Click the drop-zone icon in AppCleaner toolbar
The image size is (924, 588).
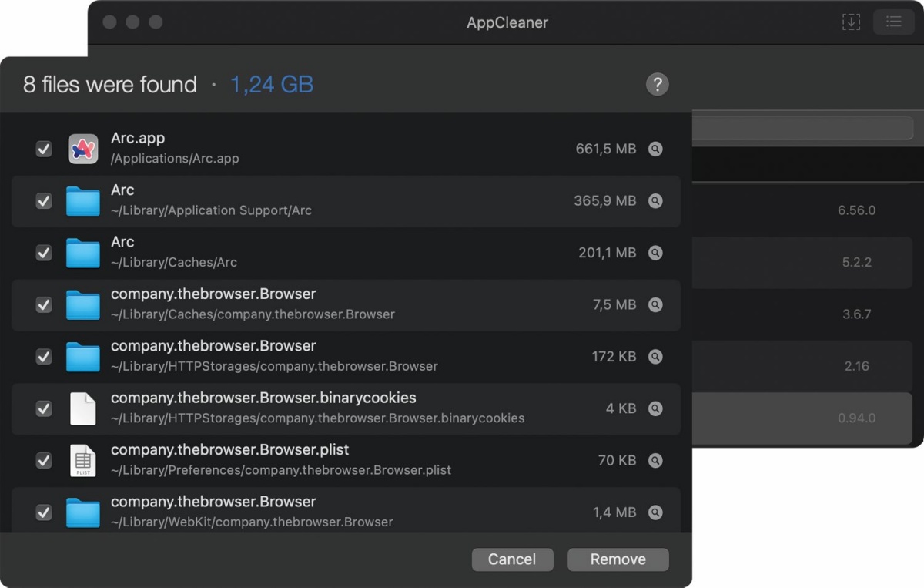pos(851,22)
